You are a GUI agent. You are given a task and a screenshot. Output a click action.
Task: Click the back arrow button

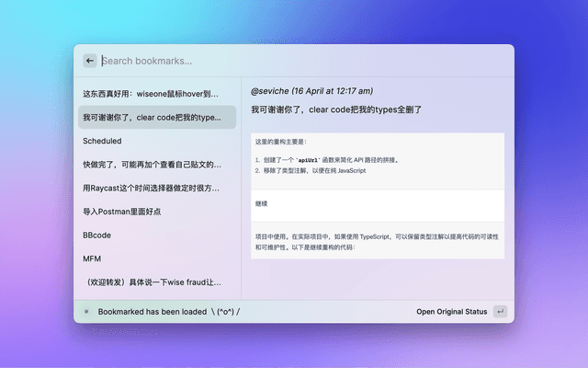click(90, 61)
